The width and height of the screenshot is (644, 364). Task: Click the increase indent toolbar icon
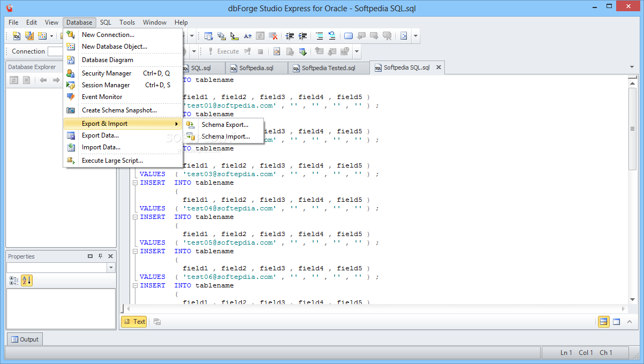302,36
